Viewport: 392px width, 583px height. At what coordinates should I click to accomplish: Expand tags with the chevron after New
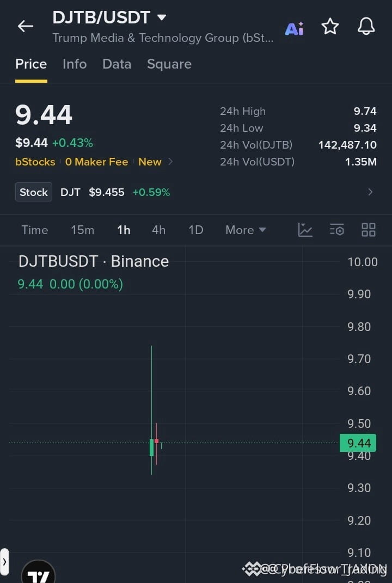[x=170, y=161]
